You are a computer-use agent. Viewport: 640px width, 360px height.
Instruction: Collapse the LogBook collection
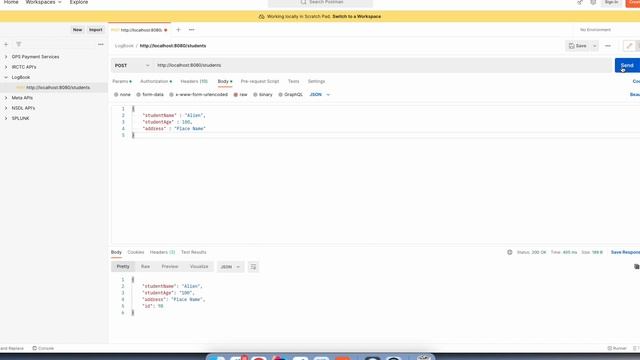tap(6, 77)
